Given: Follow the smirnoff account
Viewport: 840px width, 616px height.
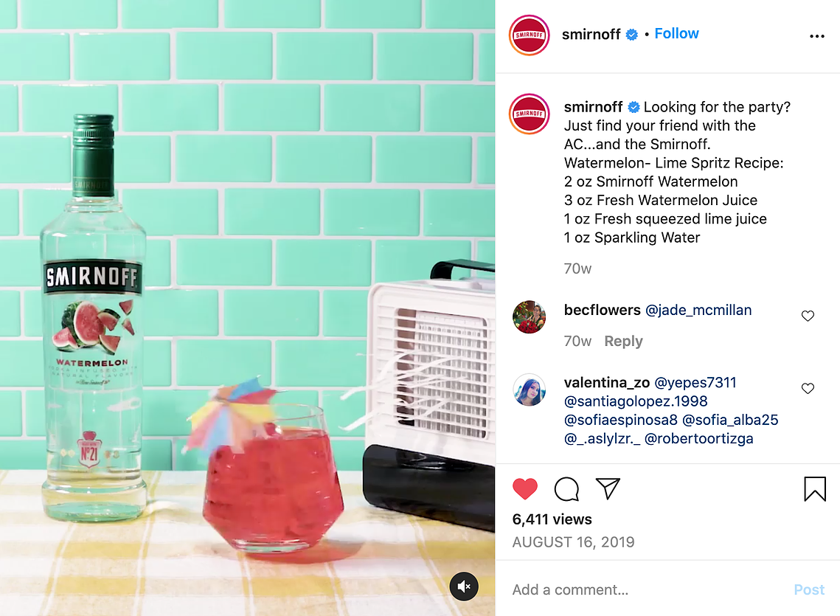Looking at the screenshot, I should [676, 33].
